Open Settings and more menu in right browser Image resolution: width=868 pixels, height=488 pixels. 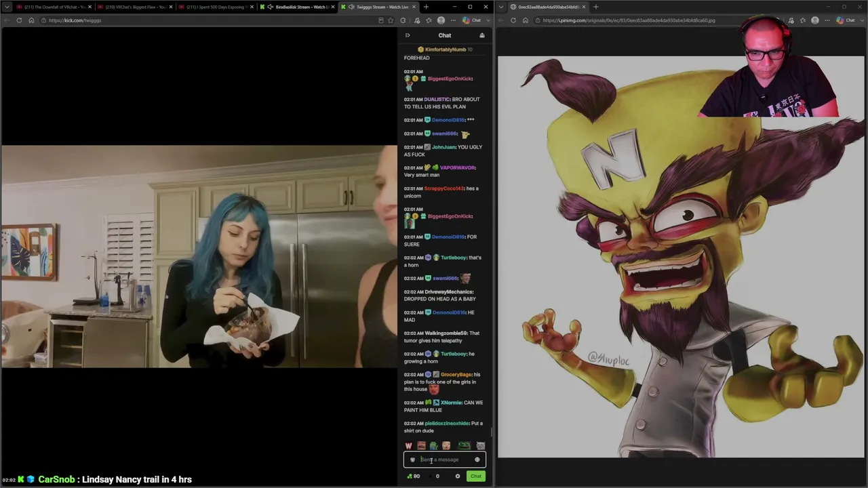click(827, 20)
